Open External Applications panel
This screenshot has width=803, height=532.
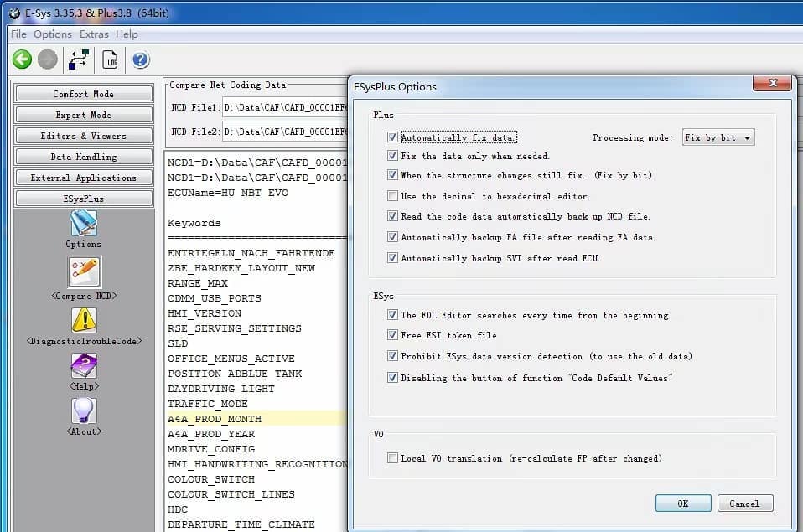(x=84, y=178)
